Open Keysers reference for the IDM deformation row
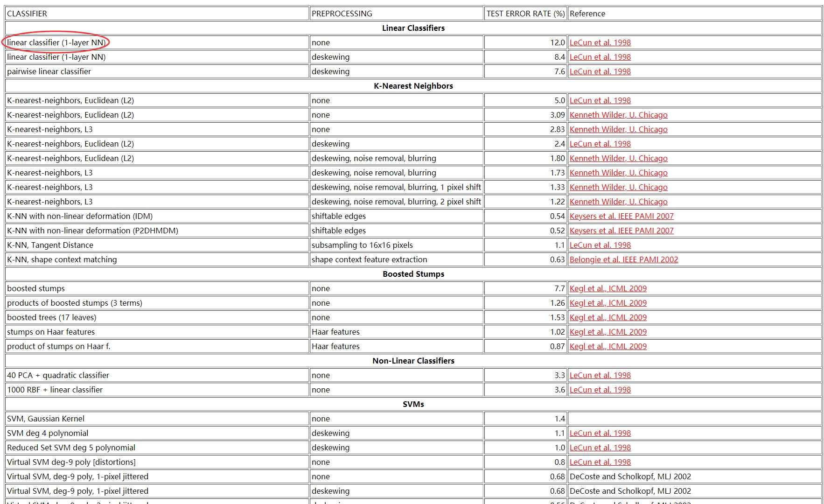Image resolution: width=824 pixels, height=504 pixels. (621, 216)
